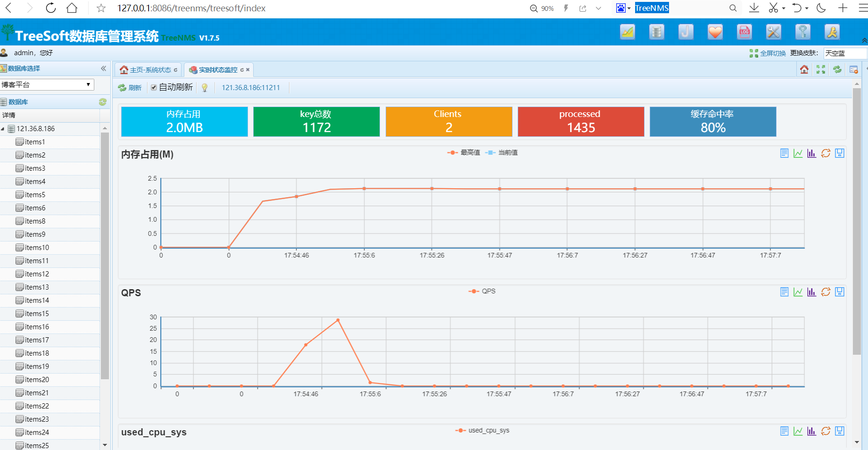Open the 博客平台 database dropdown

coord(47,85)
